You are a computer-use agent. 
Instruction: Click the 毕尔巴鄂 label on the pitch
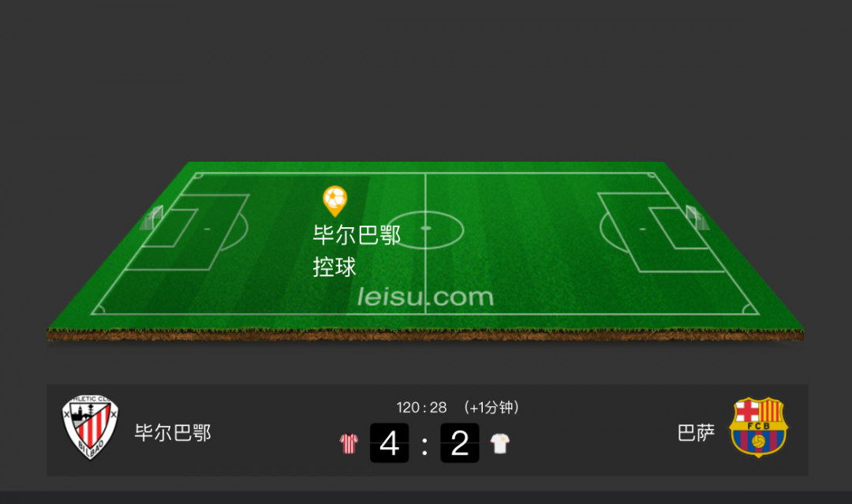[x=357, y=235]
